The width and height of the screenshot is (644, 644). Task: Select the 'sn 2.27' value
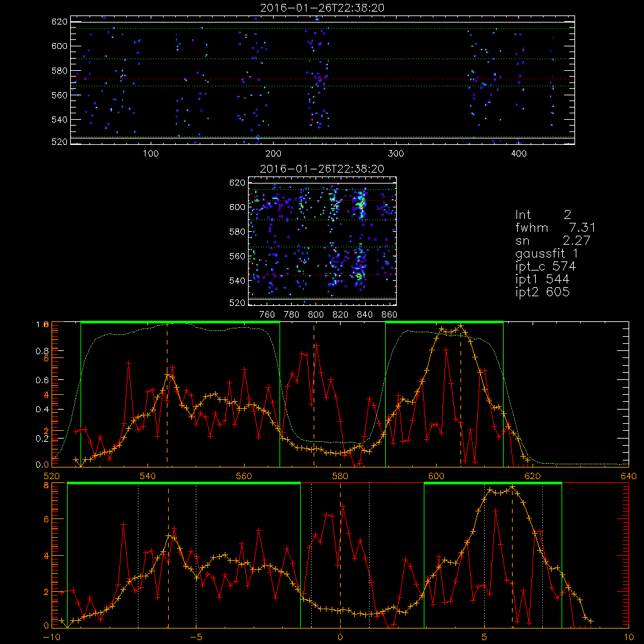[553, 240]
